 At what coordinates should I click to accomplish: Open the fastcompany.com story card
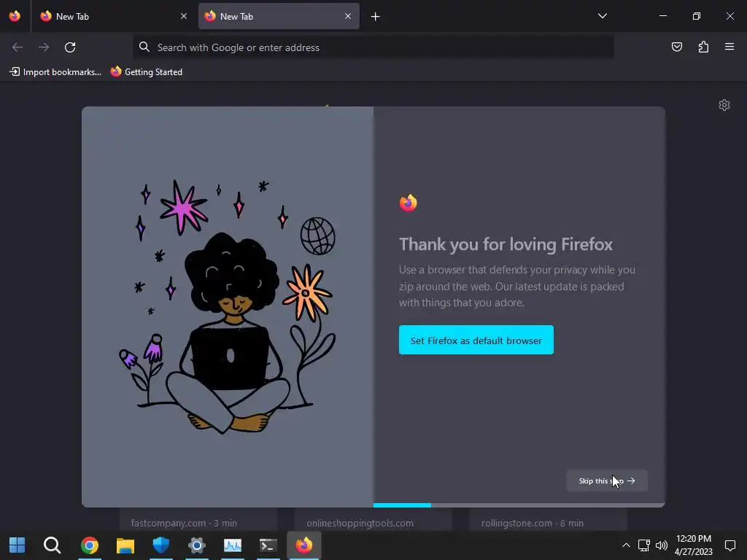(x=198, y=520)
